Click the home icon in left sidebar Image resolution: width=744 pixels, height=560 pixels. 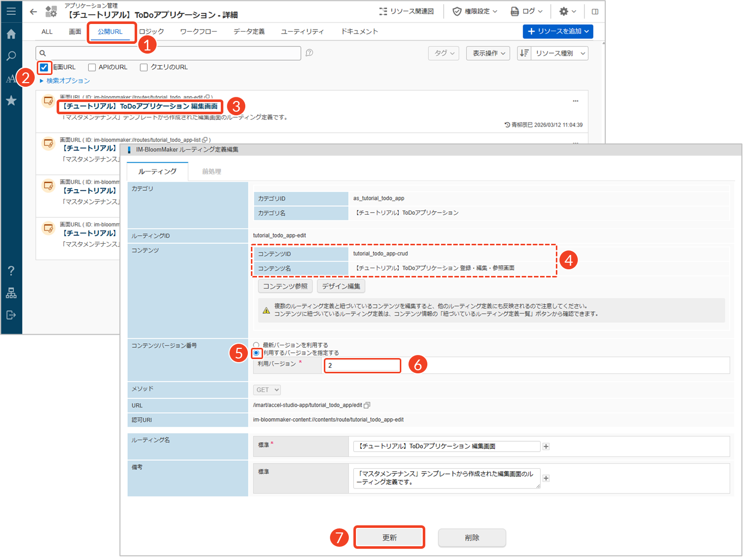coord(11,34)
